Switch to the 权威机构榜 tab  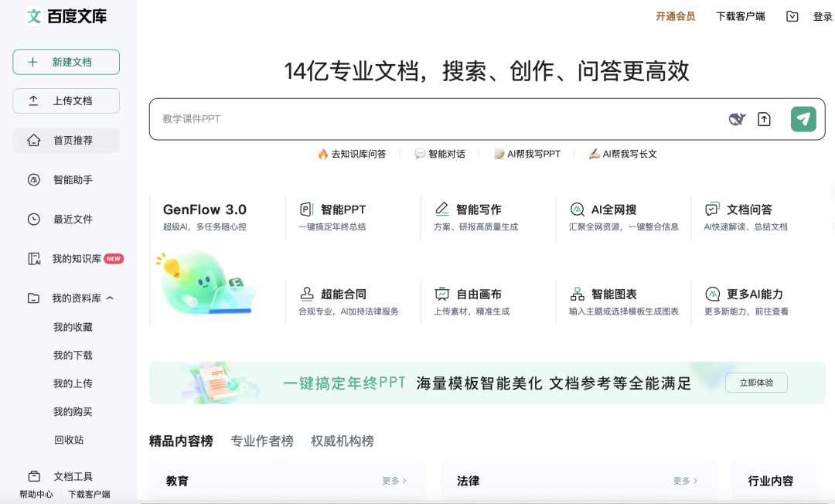(342, 441)
